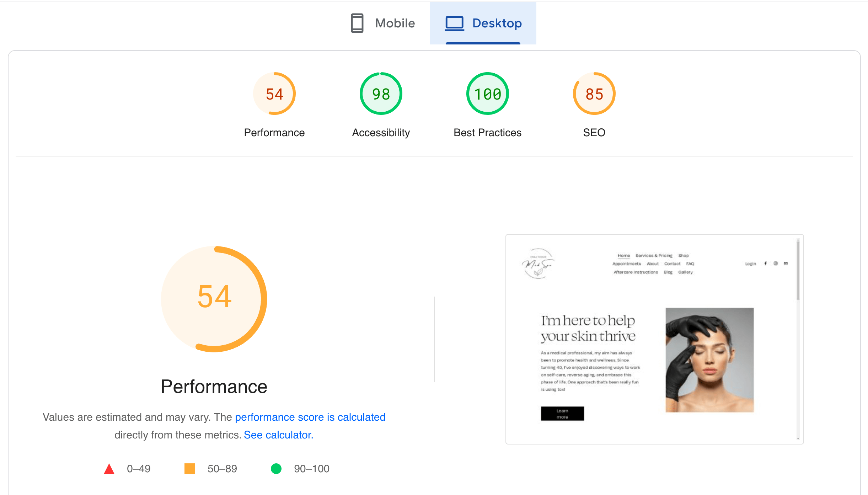Click the mobile phone icon

coord(357,23)
